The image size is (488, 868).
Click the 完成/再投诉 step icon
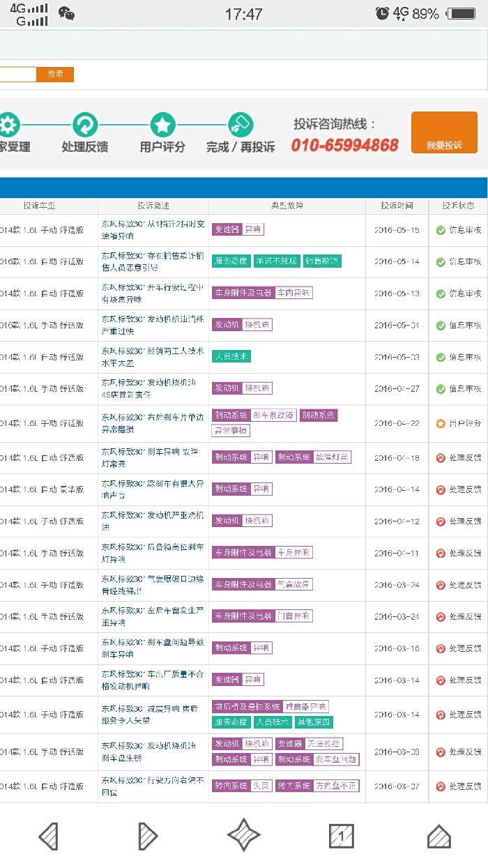point(241,126)
